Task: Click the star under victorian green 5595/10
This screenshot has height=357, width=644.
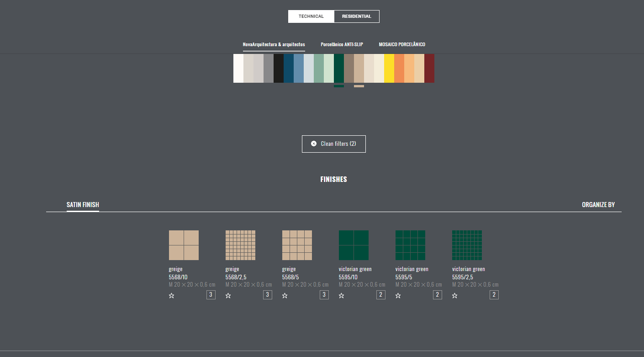Action: [342, 296]
